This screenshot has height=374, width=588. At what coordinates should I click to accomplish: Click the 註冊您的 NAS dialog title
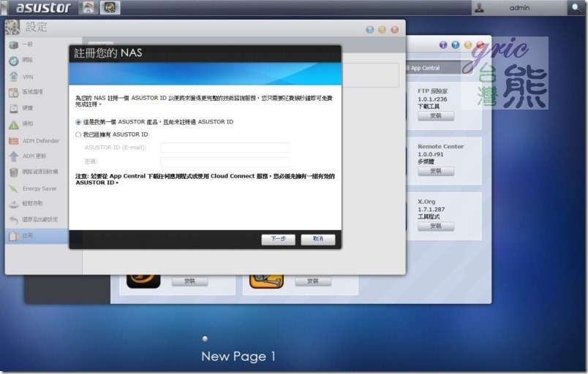(108, 53)
